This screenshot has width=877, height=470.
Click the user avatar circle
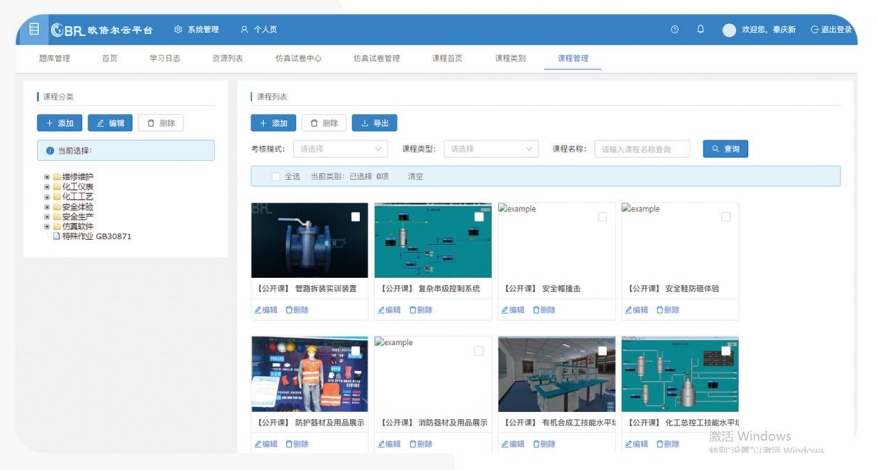(x=729, y=30)
